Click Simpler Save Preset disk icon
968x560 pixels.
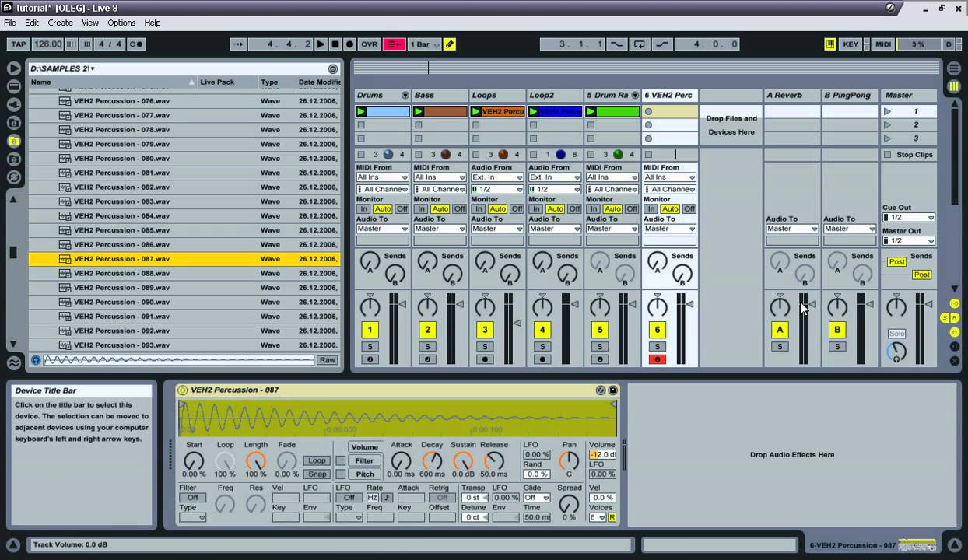click(612, 390)
